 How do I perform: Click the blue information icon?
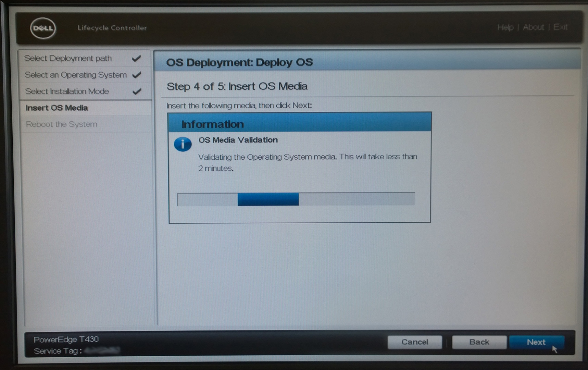coord(183,144)
